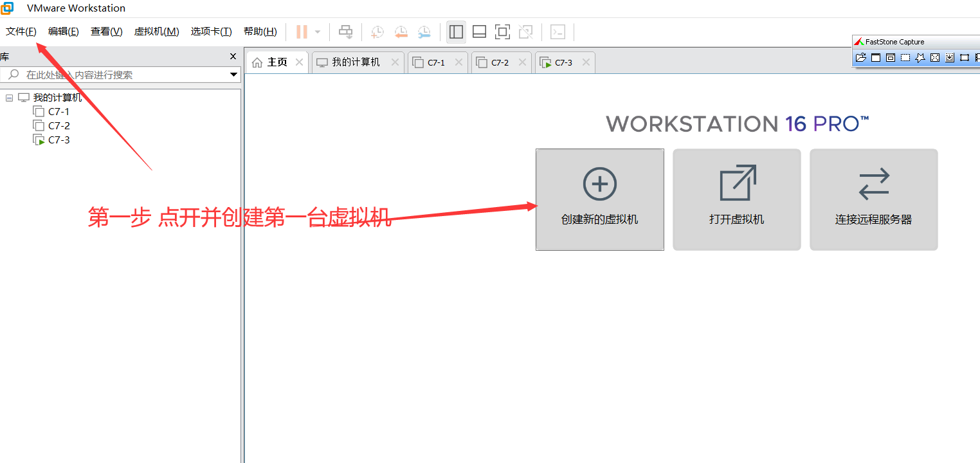Click FastStone capture full screen icon
The height and width of the screenshot is (463, 980).
[x=935, y=58]
